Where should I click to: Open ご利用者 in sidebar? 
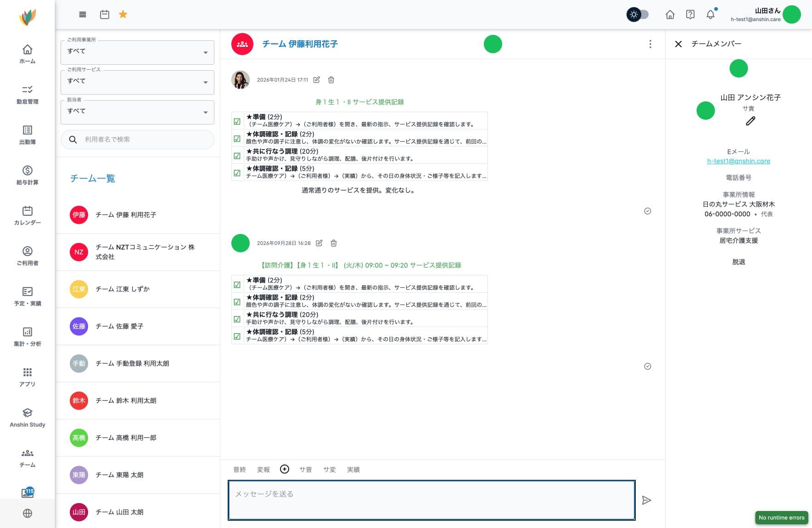coord(28,256)
